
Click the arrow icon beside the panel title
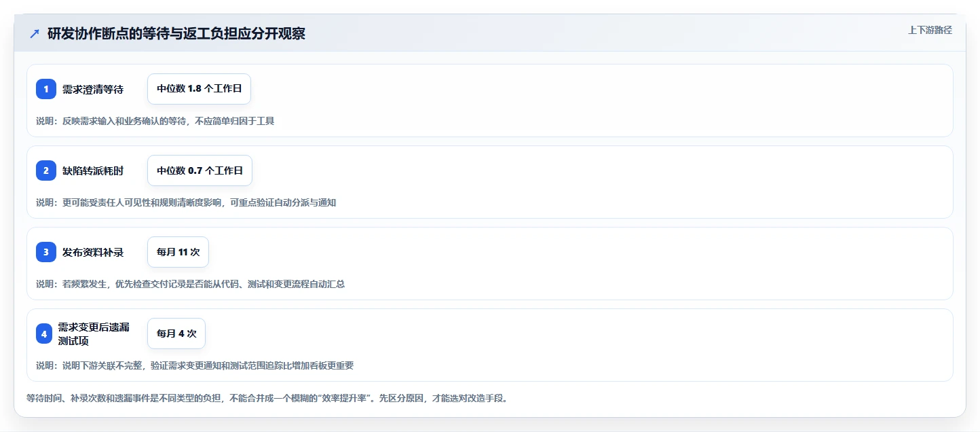tap(35, 33)
